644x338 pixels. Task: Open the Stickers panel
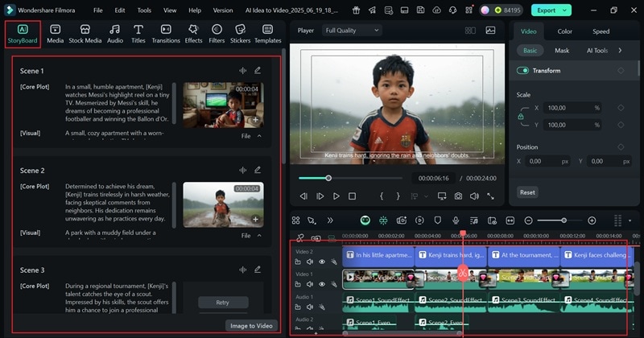tap(240, 34)
